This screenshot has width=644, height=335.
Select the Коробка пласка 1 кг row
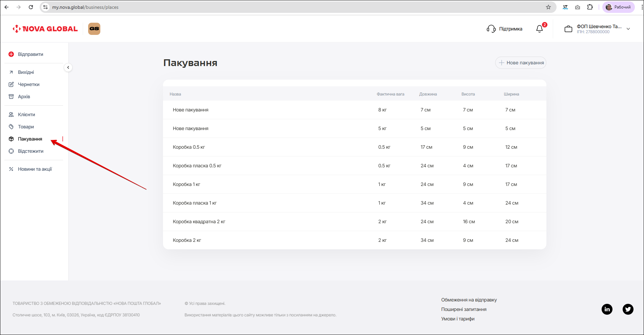355,203
